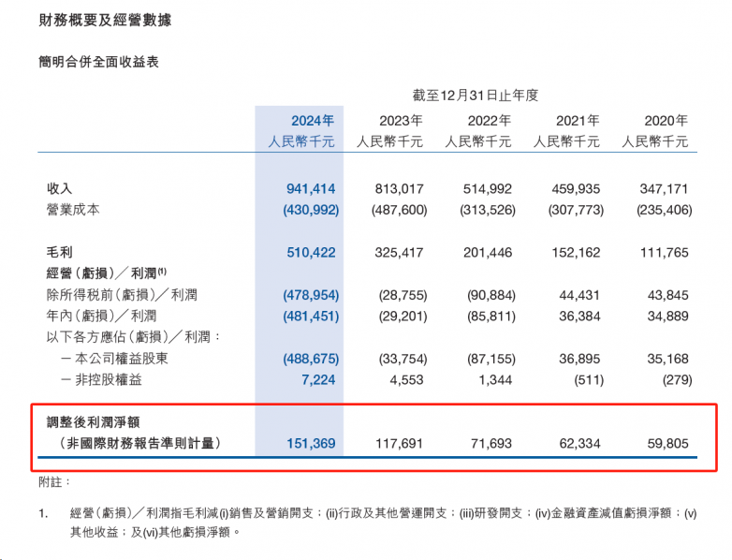Select the 2024年 column header

click(313, 121)
